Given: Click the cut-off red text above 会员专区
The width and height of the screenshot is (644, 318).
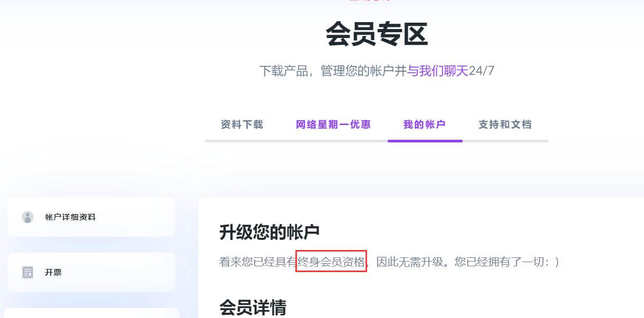Looking at the screenshot, I should [369, 1].
